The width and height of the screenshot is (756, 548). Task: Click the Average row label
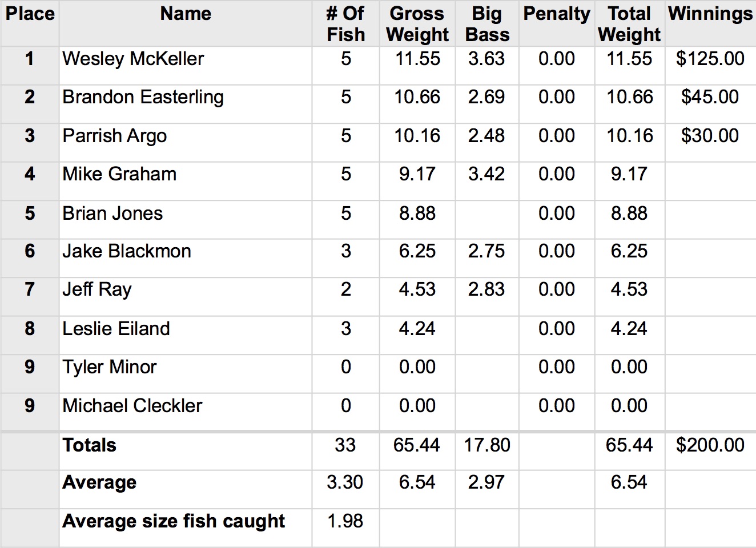(x=99, y=482)
